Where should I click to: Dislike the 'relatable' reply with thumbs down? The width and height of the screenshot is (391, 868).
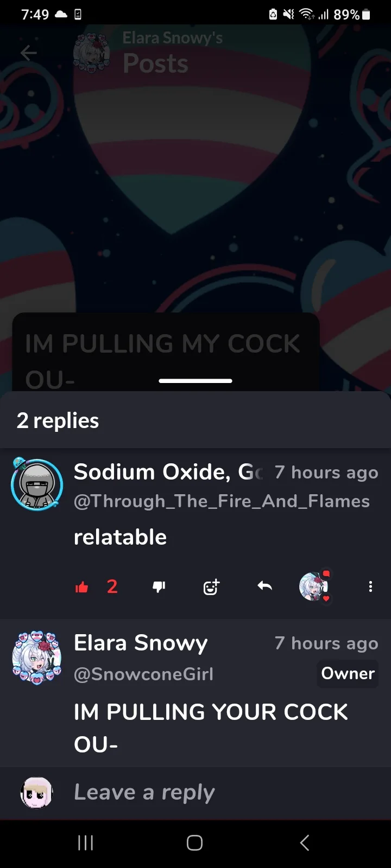pos(159,586)
